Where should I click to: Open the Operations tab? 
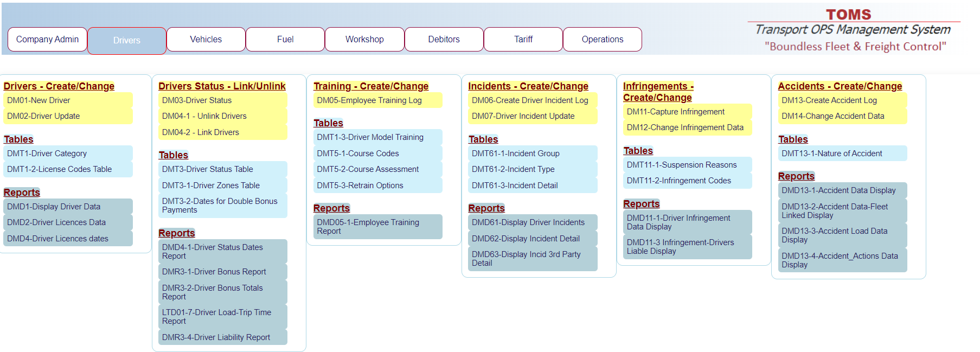(x=602, y=40)
